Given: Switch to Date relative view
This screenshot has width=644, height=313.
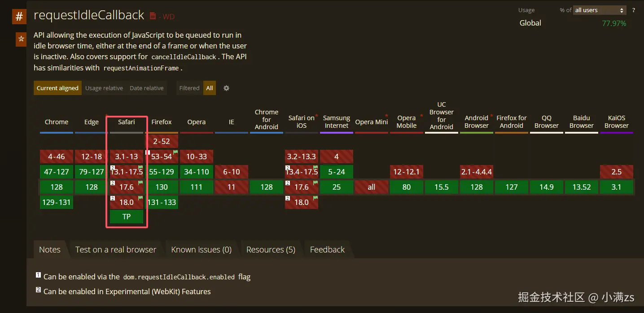Looking at the screenshot, I should [x=147, y=88].
